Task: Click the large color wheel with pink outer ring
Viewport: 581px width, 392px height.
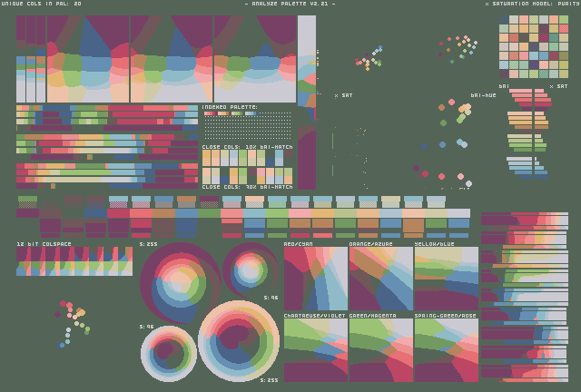Action: tap(238, 339)
